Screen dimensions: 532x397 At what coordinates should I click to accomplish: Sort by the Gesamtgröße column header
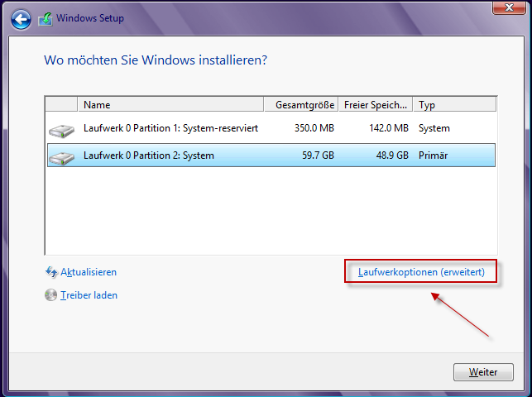coord(301,105)
